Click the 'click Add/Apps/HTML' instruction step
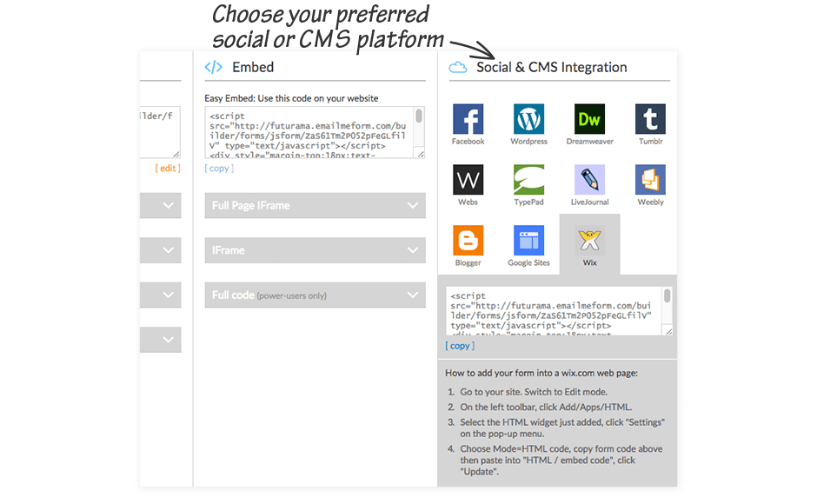The image size is (817, 504). (546, 407)
